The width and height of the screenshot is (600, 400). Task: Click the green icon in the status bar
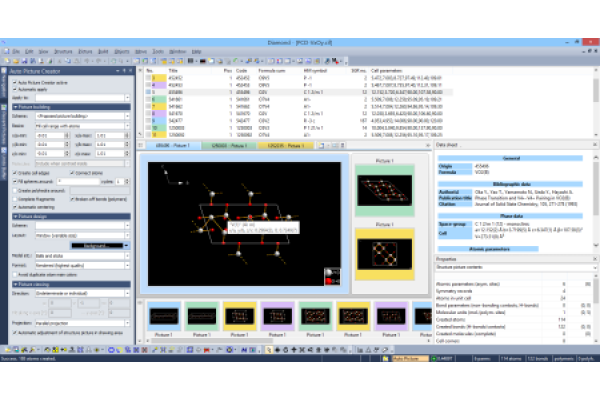(434, 359)
